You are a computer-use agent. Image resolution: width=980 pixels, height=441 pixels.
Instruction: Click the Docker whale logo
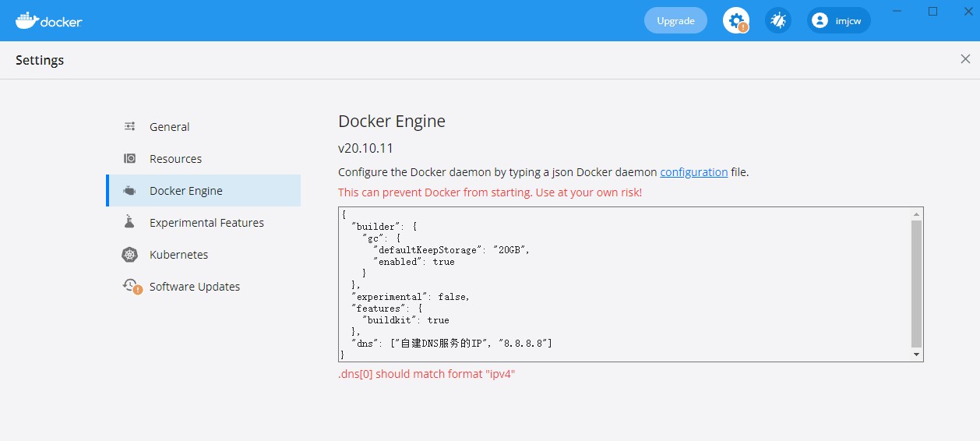pos(48,20)
